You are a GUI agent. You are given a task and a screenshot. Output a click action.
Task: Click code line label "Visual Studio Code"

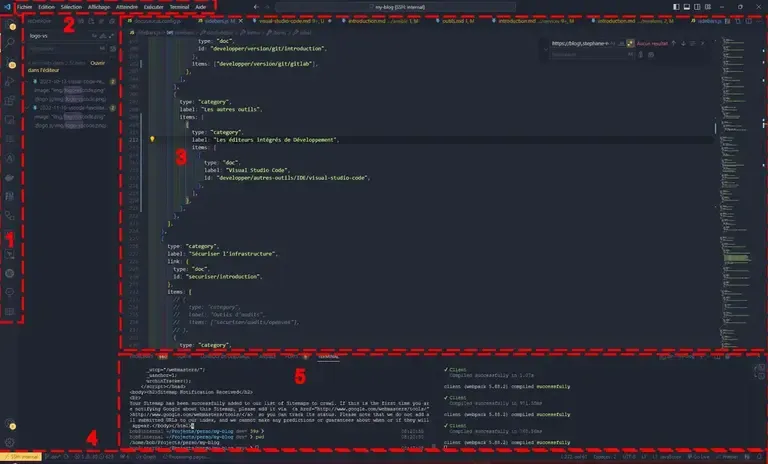[247, 170]
